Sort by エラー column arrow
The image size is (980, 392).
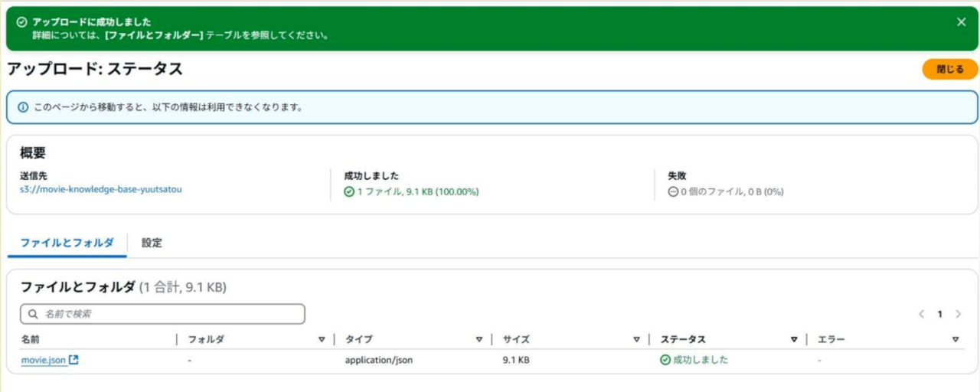[x=955, y=339]
